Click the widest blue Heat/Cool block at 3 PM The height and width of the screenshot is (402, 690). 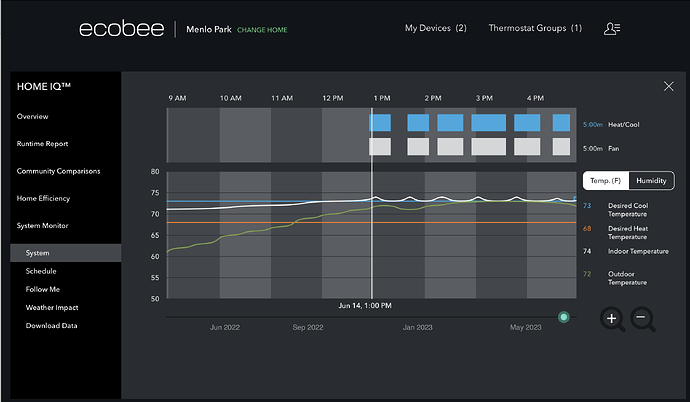[488, 123]
